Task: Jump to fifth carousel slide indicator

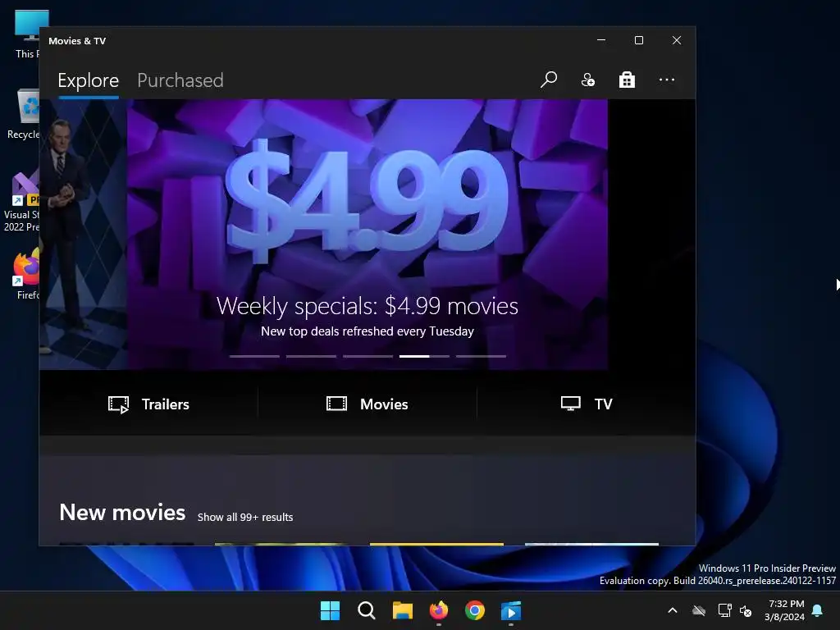Action: pos(481,356)
